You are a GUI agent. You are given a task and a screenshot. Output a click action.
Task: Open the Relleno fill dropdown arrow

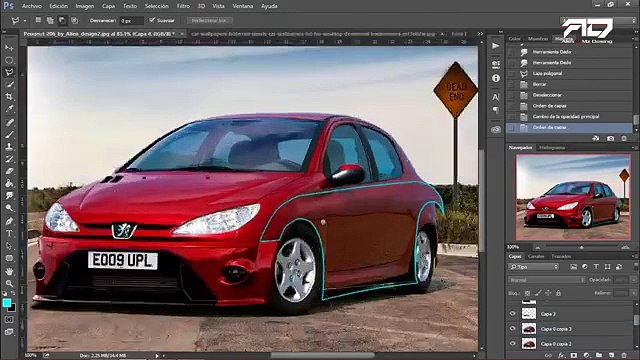(x=633, y=293)
